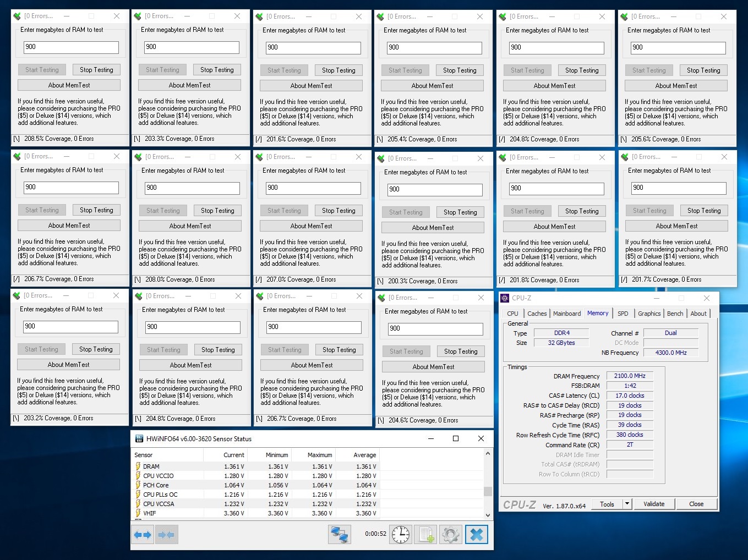The width and height of the screenshot is (748, 560).
Task: Click the lightning icon beside CPU VCCSA
Action: (x=138, y=504)
